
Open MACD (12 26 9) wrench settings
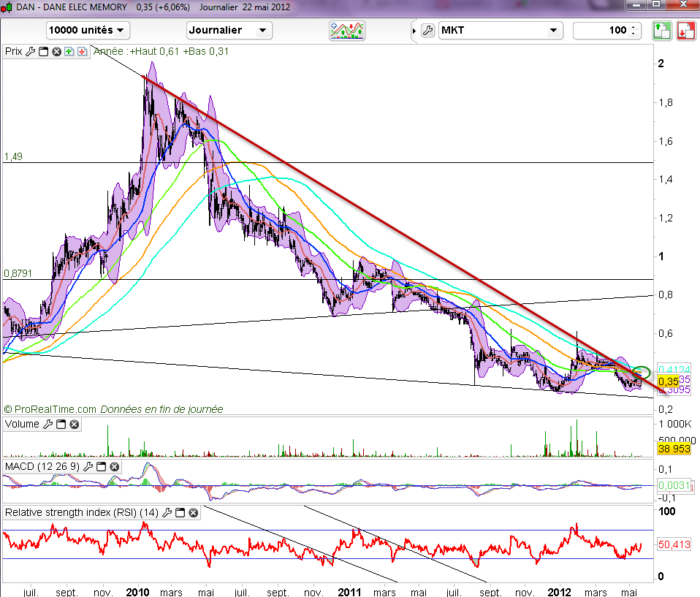(88, 466)
